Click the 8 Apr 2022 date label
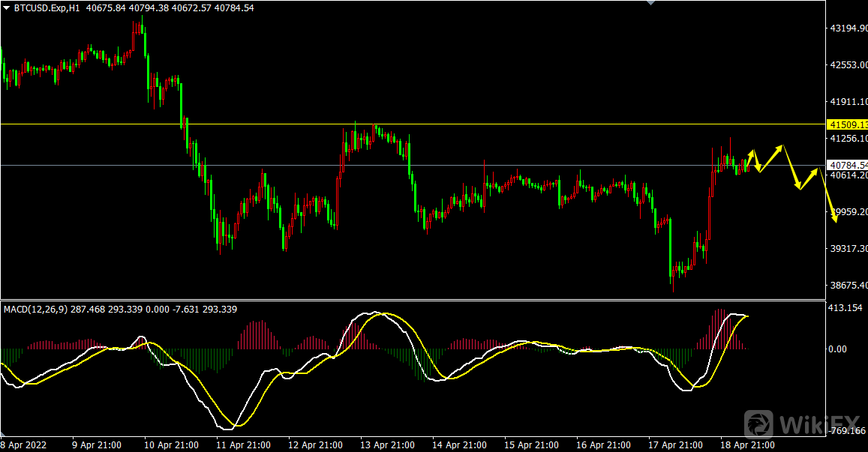The image size is (868, 452). [x=24, y=445]
